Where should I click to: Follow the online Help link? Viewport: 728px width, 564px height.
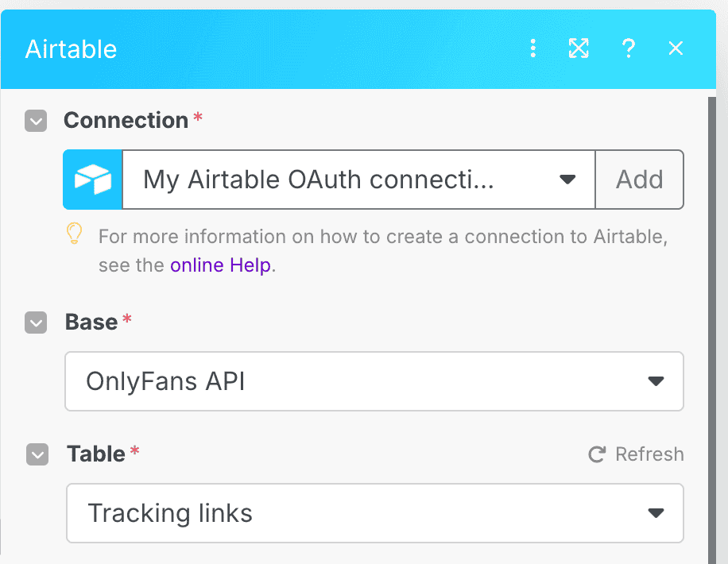coord(220,265)
